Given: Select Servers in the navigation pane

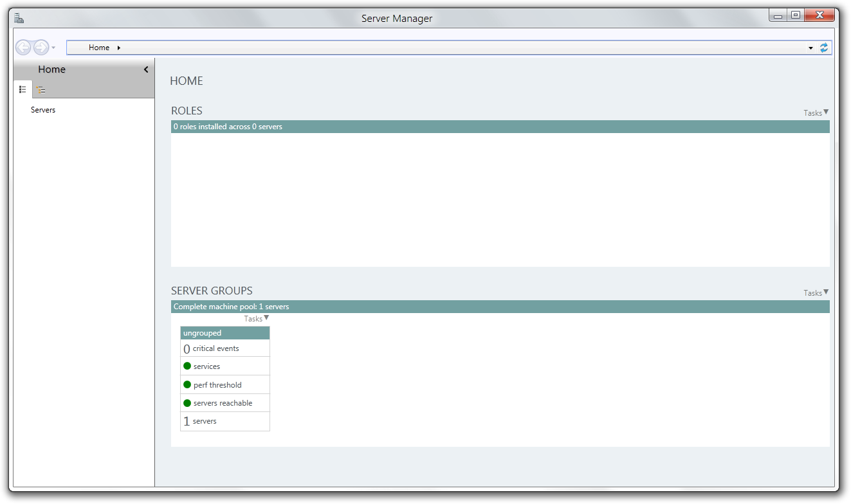Looking at the screenshot, I should (43, 110).
